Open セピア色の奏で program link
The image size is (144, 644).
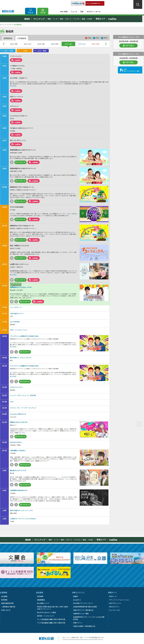[x=15, y=322]
